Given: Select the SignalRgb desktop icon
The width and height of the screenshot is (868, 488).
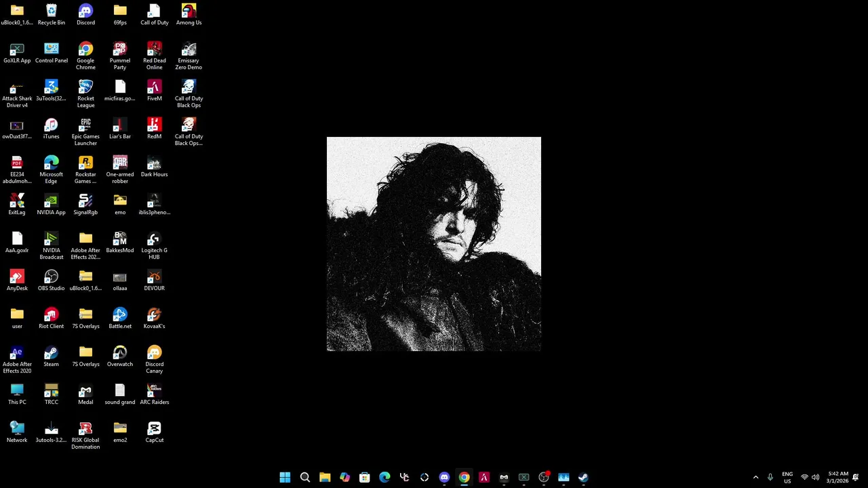Looking at the screenshot, I should [x=85, y=205].
